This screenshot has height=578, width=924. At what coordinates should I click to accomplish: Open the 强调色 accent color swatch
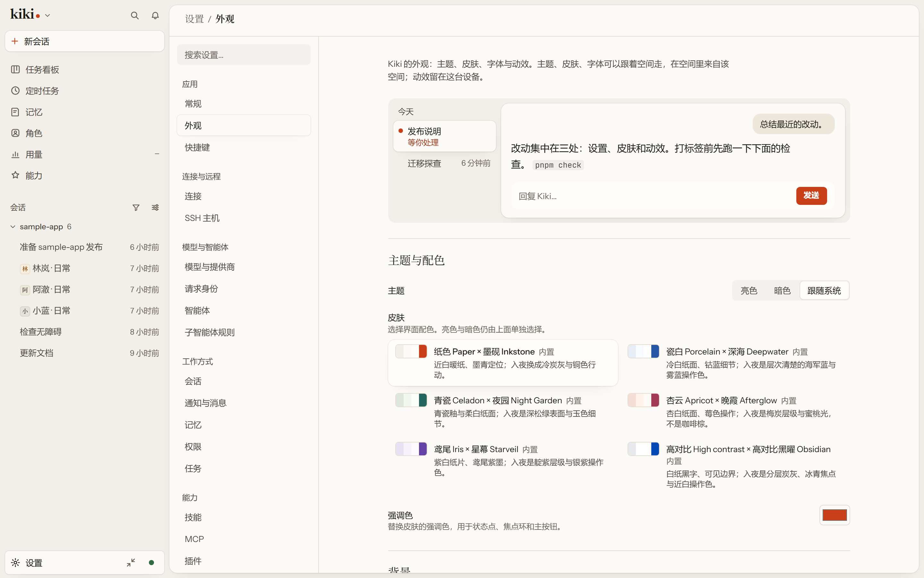click(x=834, y=515)
